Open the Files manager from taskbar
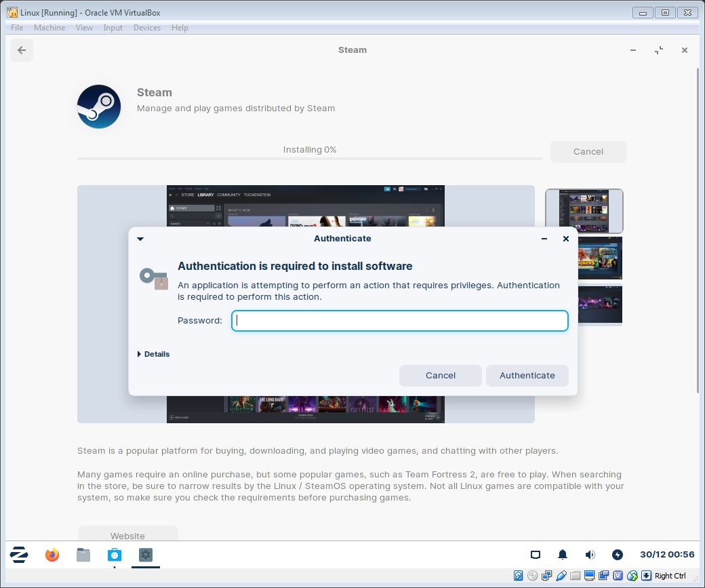Screen dimensions: 705x588 pyautogui.click(x=83, y=554)
